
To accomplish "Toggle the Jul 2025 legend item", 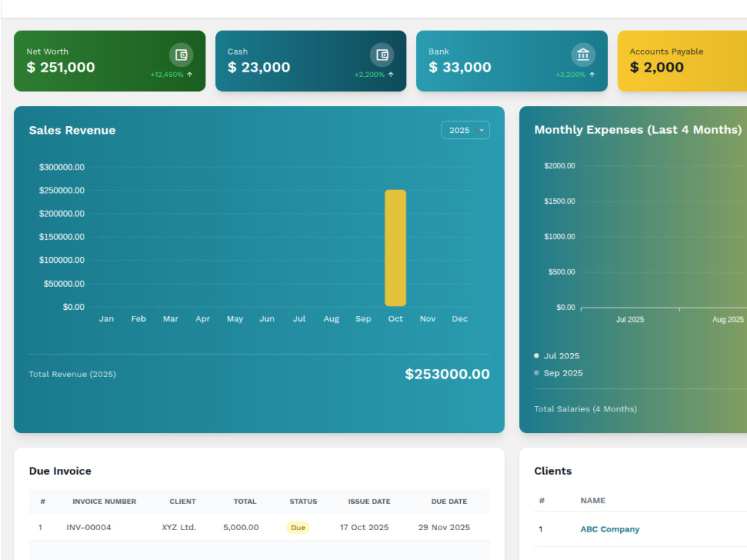I will [557, 355].
